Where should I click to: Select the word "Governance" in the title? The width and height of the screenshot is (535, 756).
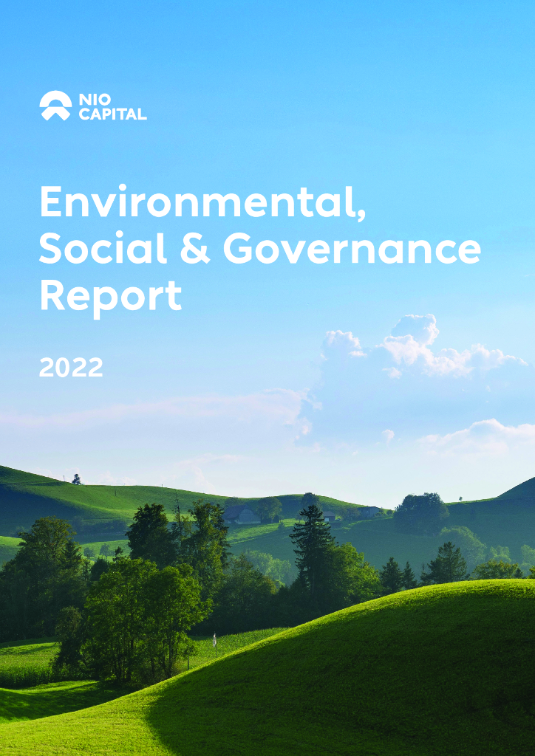(x=352, y=250)
